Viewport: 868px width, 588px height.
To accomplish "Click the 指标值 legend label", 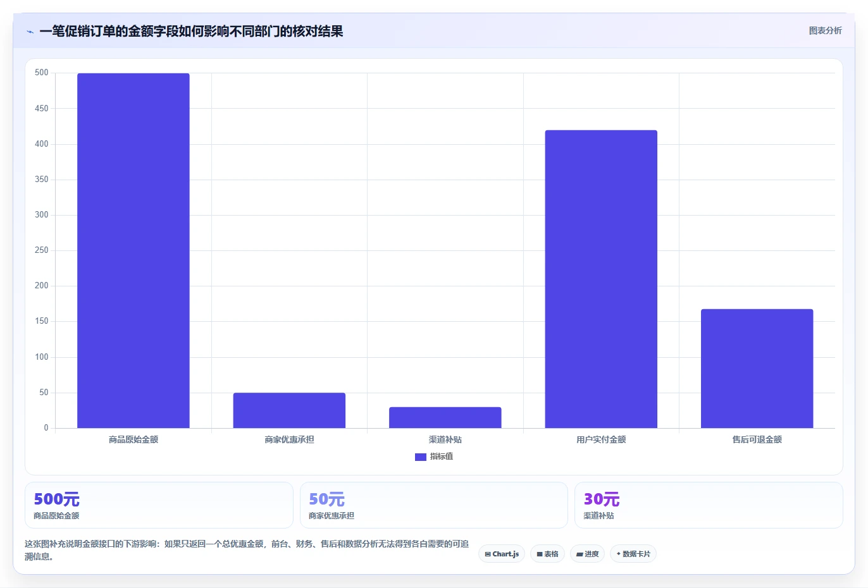I will coord(442,456).
